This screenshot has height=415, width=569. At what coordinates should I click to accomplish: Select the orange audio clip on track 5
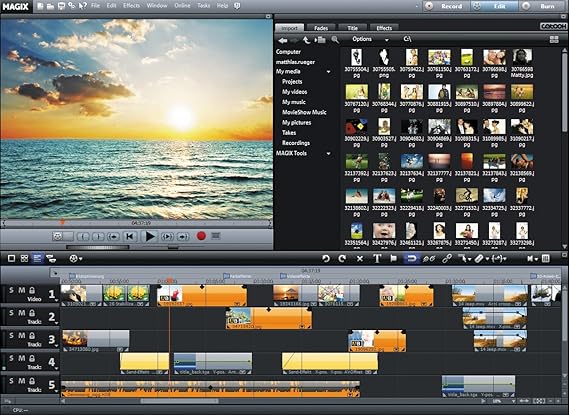pos(210,389)
